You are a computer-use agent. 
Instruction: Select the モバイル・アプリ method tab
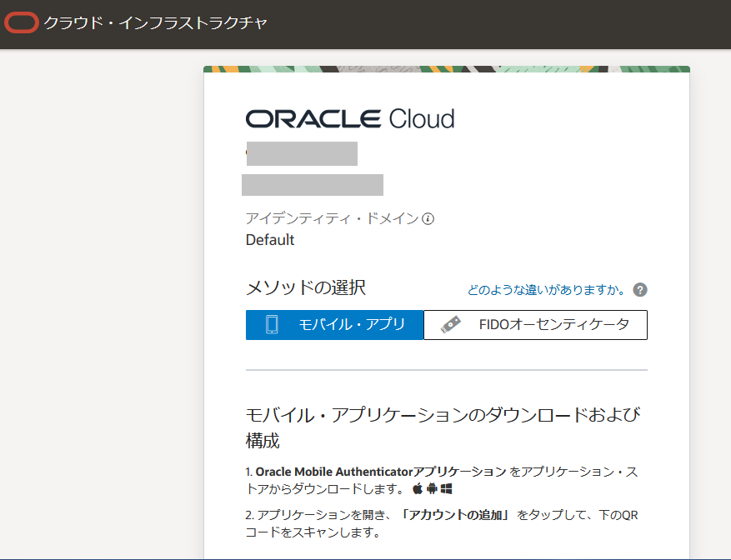pos(335,325)
